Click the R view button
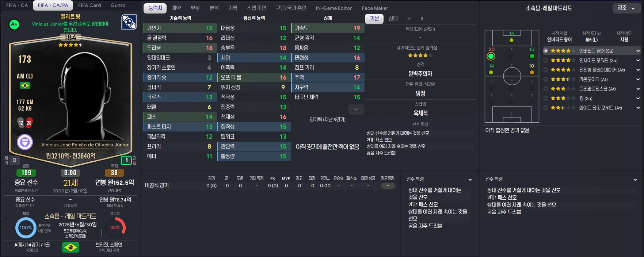 tap(422, 19)
